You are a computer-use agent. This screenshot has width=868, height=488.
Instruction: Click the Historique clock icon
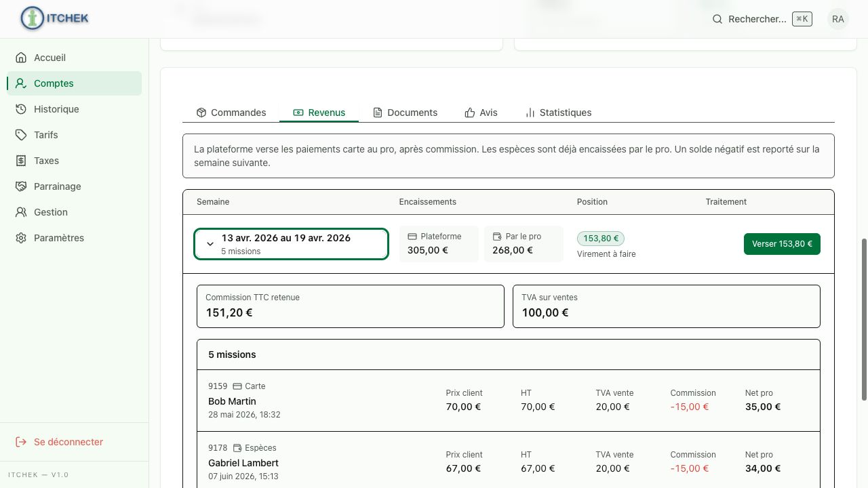coord(21,109)
